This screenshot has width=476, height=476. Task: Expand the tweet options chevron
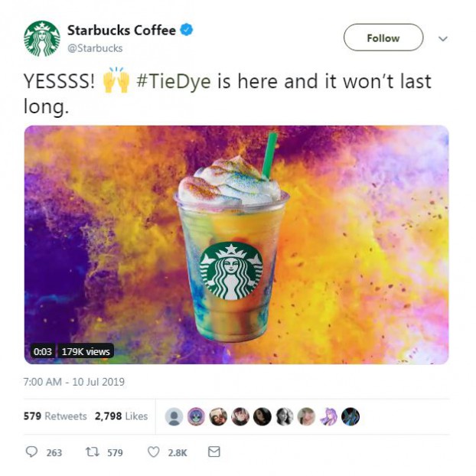(443, 38)
